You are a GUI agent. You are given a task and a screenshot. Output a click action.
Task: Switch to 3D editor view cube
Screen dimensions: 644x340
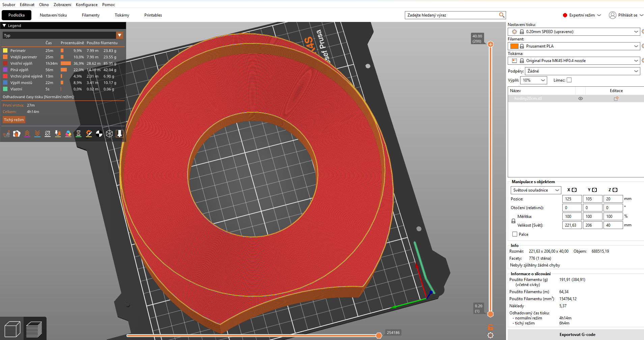tap(12, 329)
